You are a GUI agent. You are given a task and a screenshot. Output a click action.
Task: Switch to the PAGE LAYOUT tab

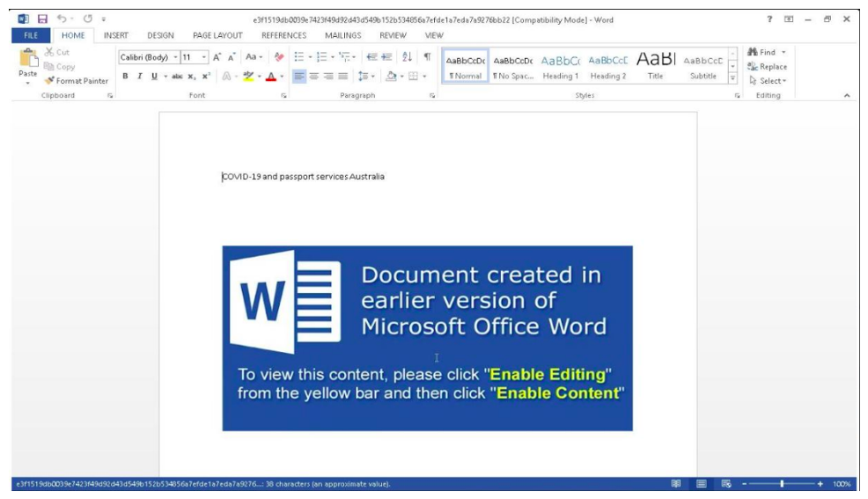tap(217, 35)
